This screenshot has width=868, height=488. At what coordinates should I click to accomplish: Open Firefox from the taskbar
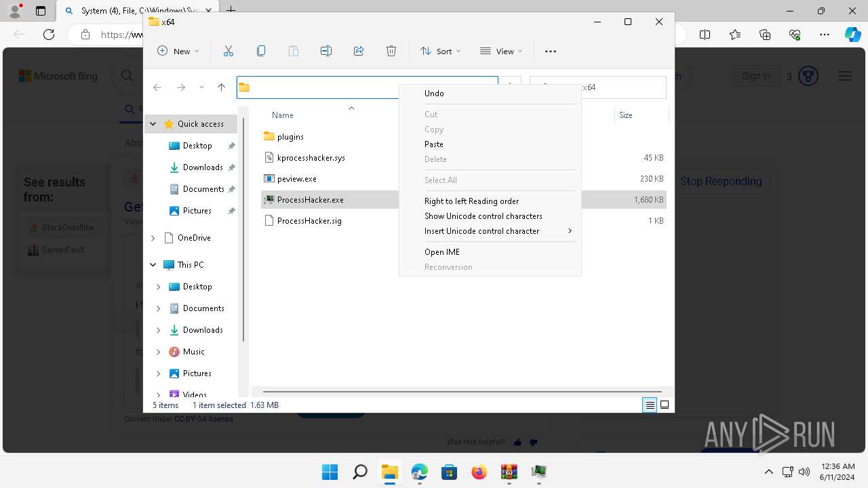pyautogui.click(x=479, y=472)
